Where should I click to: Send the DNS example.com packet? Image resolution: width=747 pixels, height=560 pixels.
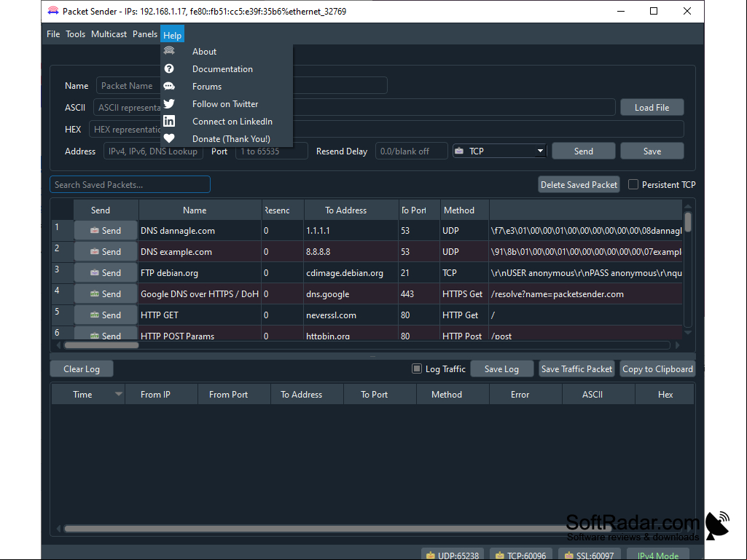click(x=106, y=251)
